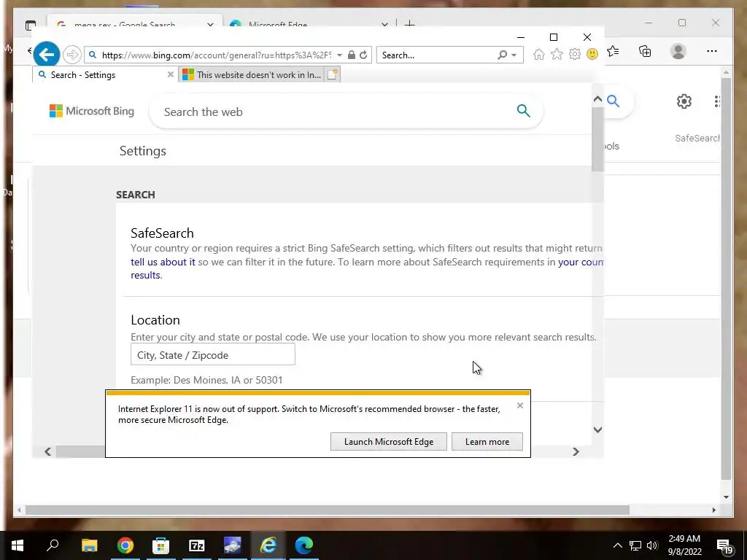
Task: Dismiss the IE out-of-support notification
Action: click(x=519, y=405)
